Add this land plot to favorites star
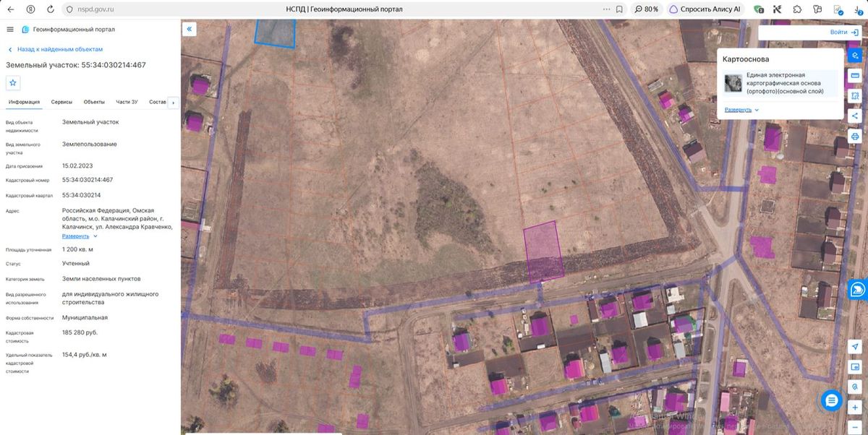868x435 pixels. (13, 82)
